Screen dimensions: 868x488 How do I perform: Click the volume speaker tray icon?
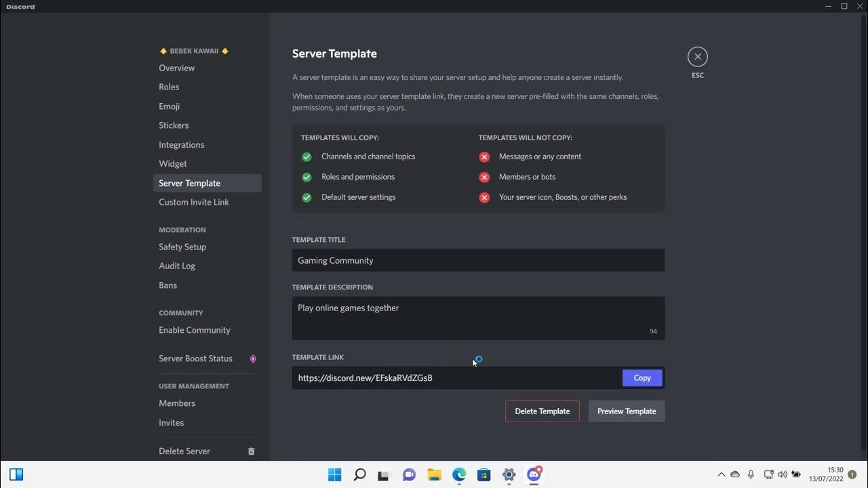pos(782,474)
